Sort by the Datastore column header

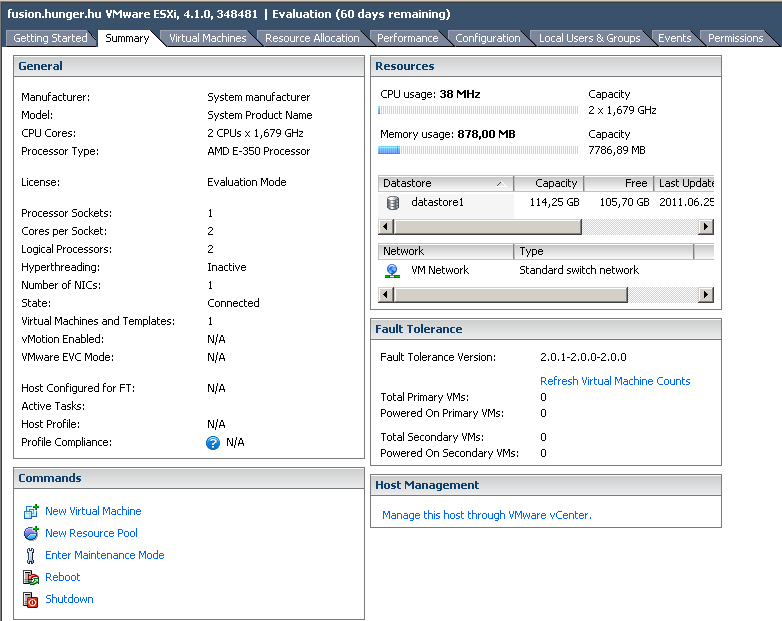pos(445,184)
